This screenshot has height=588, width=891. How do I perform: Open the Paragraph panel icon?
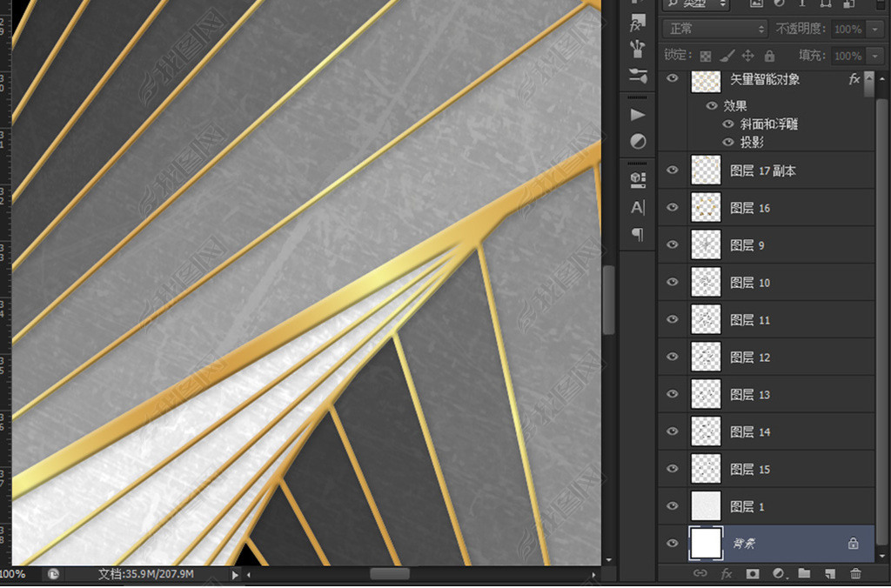[x=638, y=235]
